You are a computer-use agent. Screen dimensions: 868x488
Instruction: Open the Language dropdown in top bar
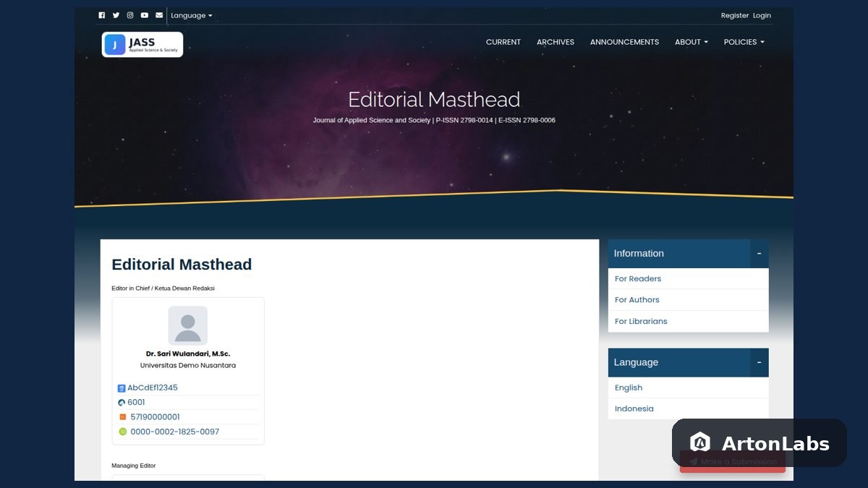192,16
